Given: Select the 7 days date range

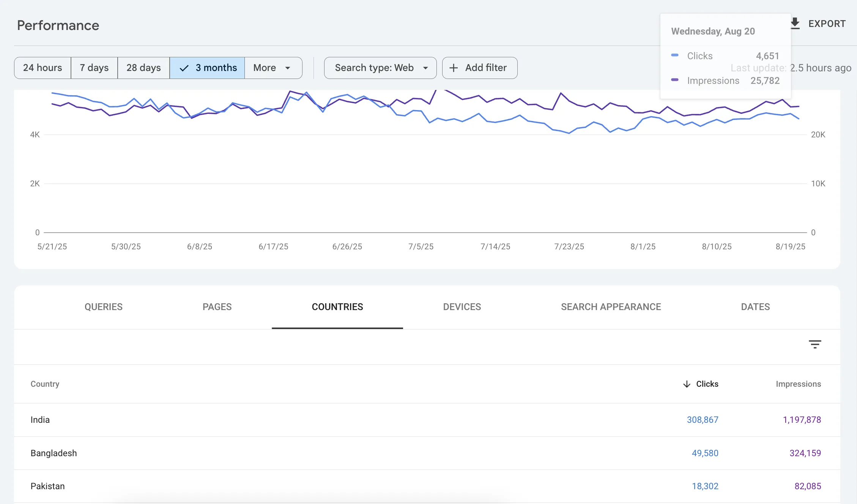Looking at the screenshot, I should coord(94,68).
